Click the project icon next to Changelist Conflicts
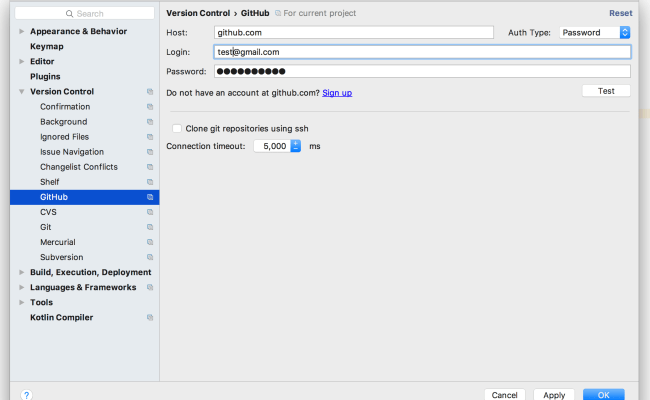This screenshot has width=650, height=400. pos(150,167)
